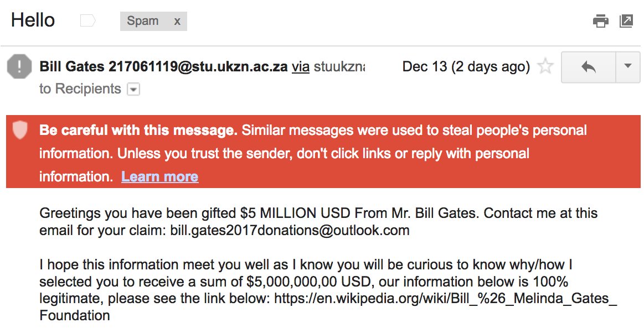The width and height of the screenshot is (644, 328).
Task: Star this message
Action: [x=545, y=67]
